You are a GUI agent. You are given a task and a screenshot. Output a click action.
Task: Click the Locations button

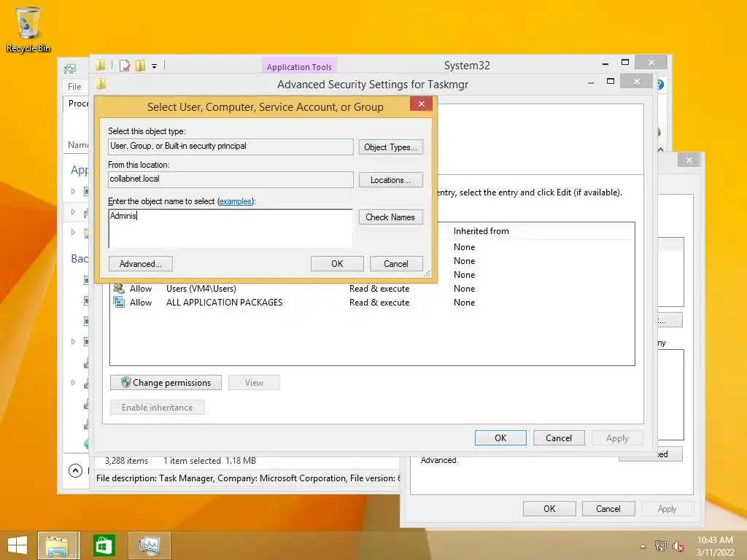391,180
